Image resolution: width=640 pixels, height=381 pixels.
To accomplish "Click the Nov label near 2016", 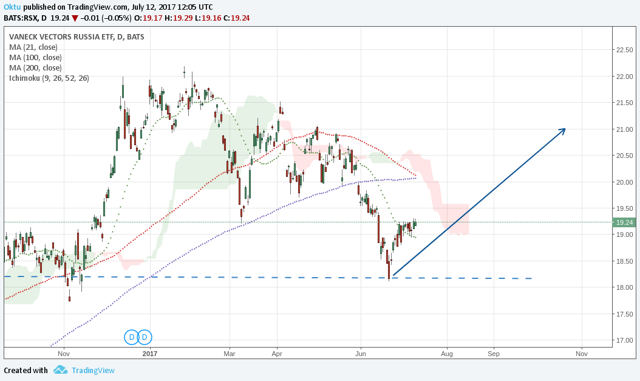I will (x=63, y=353).
